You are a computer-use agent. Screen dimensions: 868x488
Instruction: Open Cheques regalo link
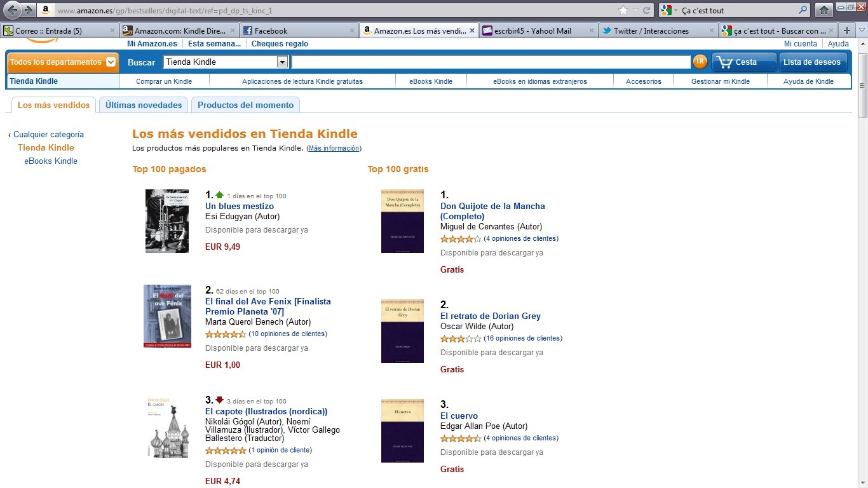(280, 44)
